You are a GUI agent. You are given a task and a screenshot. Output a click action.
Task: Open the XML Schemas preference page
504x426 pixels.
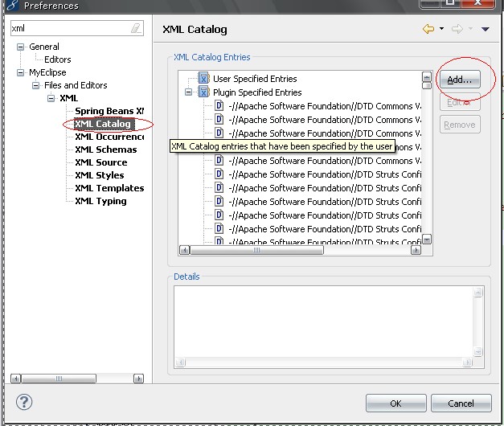coord(106,150)
